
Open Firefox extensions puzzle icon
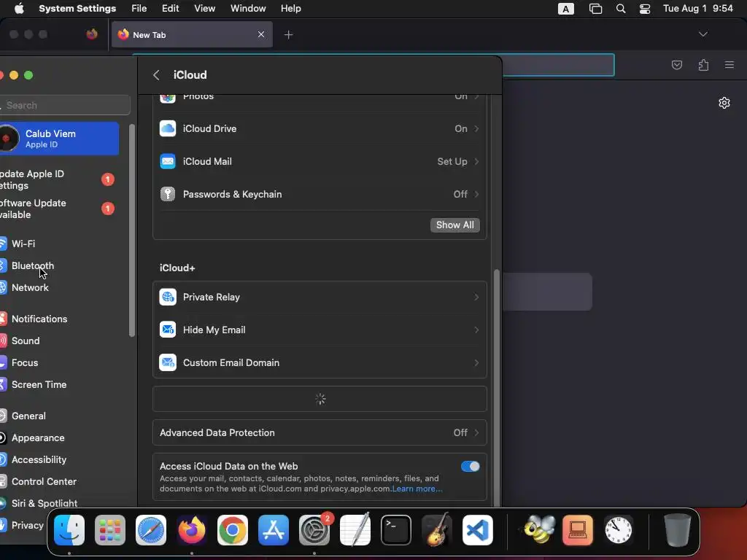[703, 65]
